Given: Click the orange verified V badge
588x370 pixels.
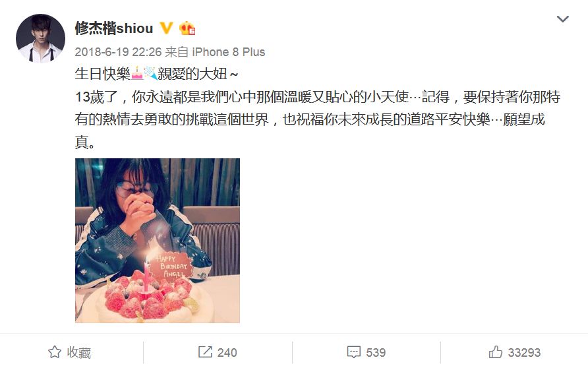Looking at the screenshot, I should (166, 28).
